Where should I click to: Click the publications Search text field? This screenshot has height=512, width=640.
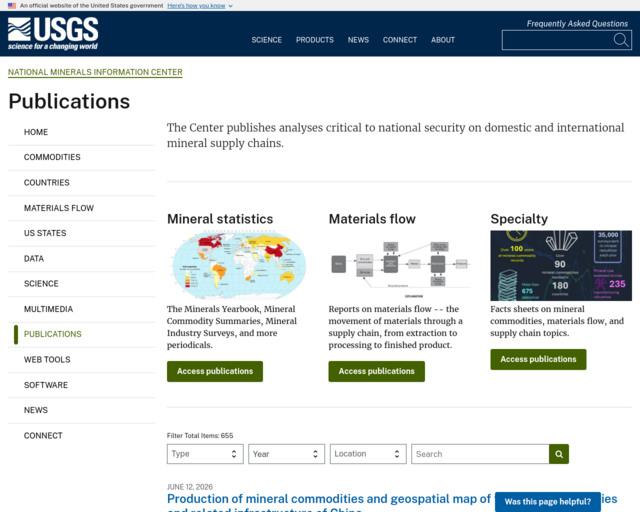click(x=480, y=454)
